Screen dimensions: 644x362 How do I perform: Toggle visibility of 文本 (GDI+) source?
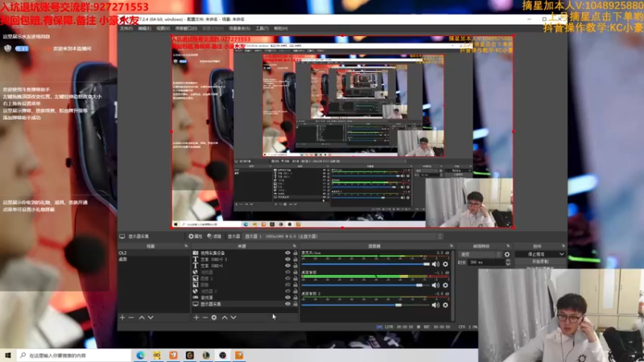pos(287,265)
